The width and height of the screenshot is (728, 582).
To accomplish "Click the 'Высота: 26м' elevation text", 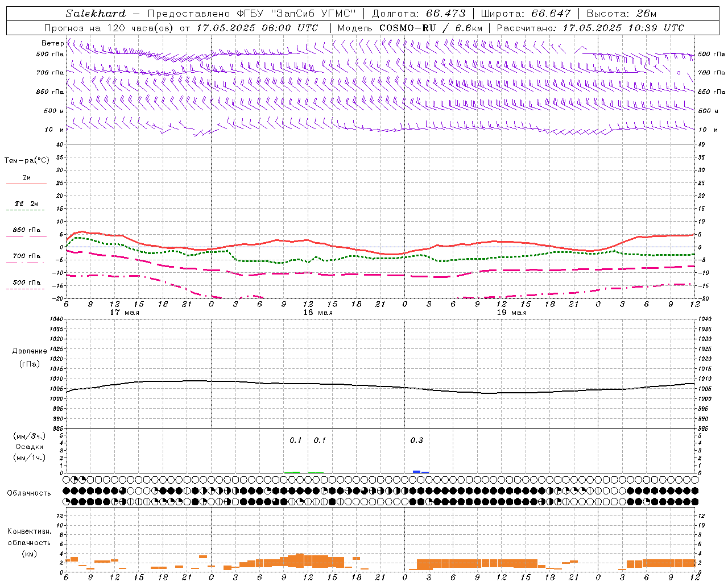I will pyautogui.click(x=622, y=14).
